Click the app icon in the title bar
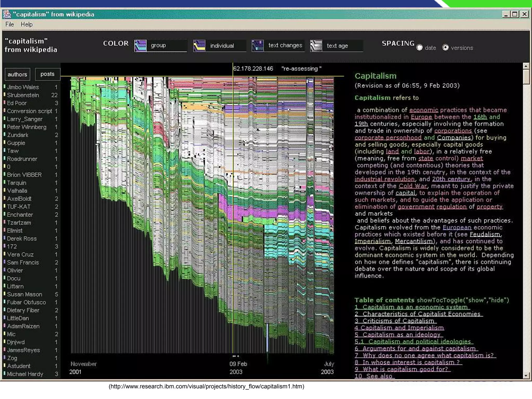This screenshot has height=399, width=532. [7, 14]
